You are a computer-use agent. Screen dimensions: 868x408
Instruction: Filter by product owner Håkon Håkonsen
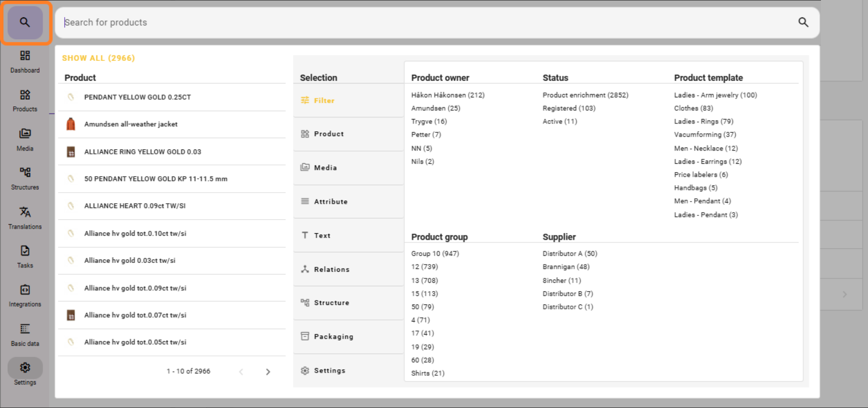[448, 95]
